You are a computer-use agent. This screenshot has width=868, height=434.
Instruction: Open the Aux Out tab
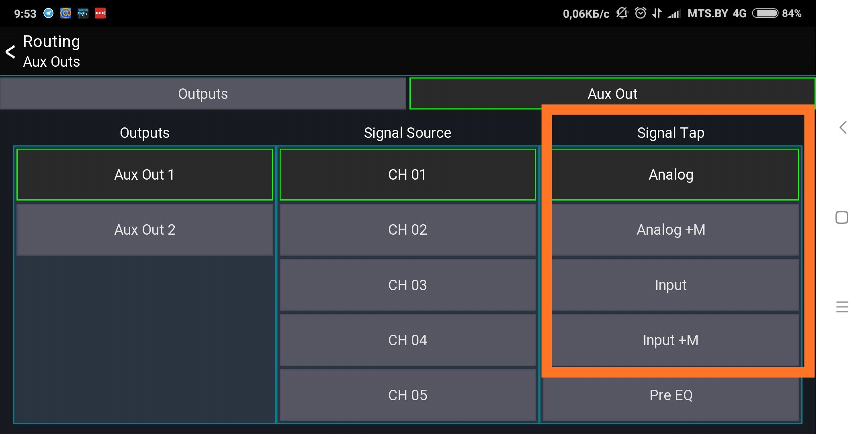click(612, 94)
